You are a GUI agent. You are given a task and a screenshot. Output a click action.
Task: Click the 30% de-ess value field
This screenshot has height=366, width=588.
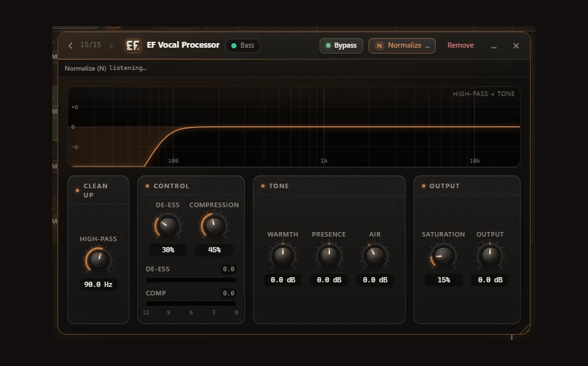168,250
